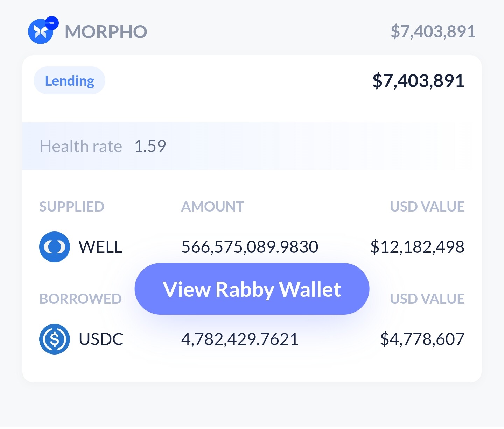Viewport: 504px width, 429px height.
Task: Click the BORROWED column header
Action: pos(80,299)
